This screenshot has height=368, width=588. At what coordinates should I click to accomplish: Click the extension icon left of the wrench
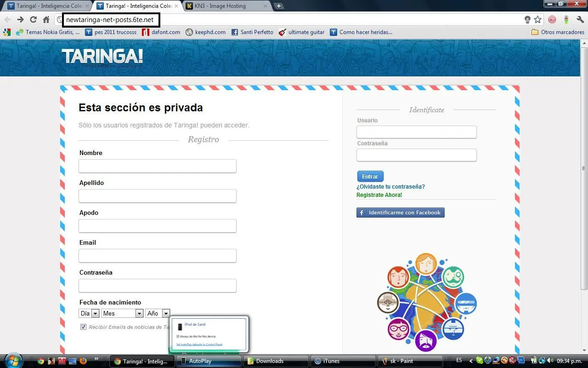[566, 20]
